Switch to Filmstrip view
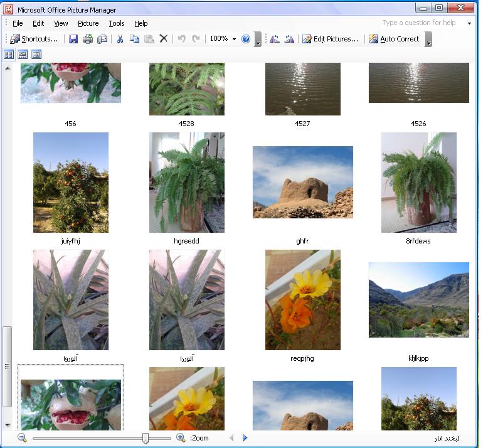The width and height of the screenshot is (493, 448). [x=23, y=55]
